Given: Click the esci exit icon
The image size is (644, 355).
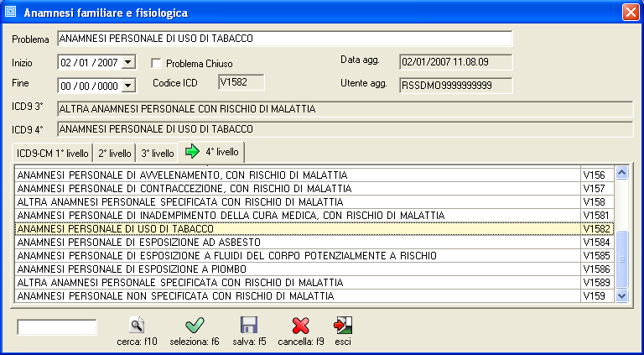Looking at the screenshot, I should [342, 326].
